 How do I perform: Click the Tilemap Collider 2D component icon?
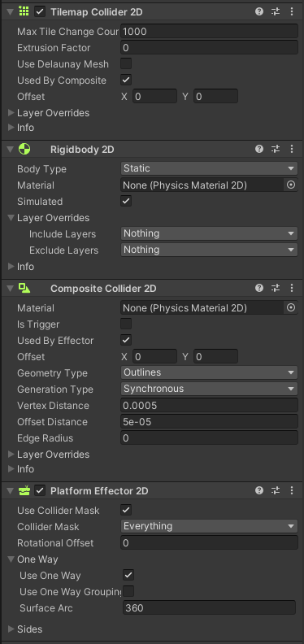[24, 11]
